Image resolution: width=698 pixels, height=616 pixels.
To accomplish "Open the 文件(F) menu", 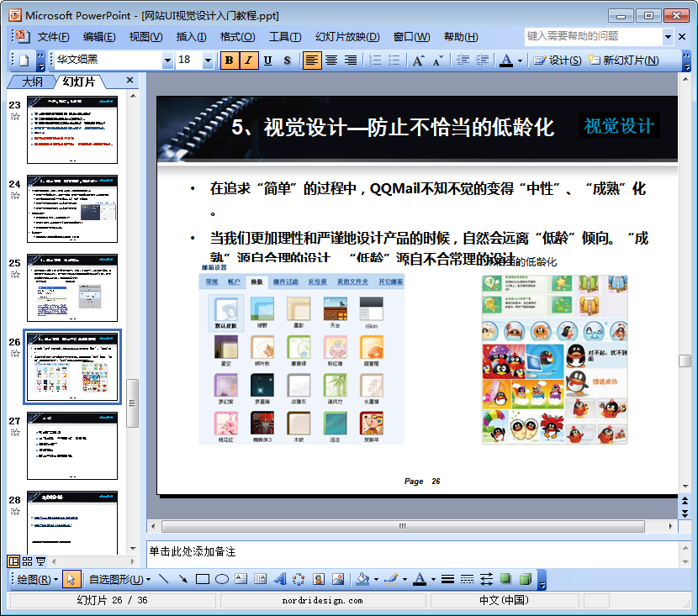I will click(53, 37).
